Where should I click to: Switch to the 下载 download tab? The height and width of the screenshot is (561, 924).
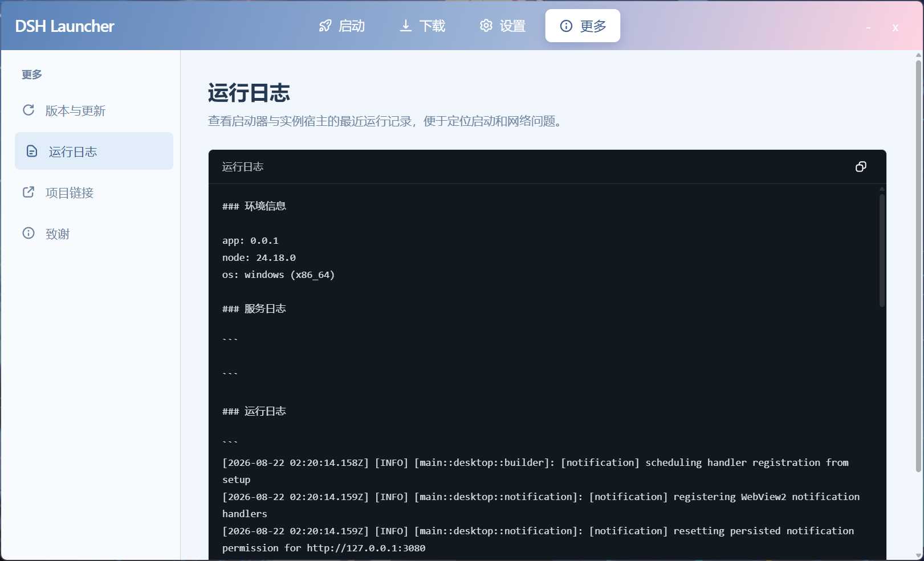422,26
